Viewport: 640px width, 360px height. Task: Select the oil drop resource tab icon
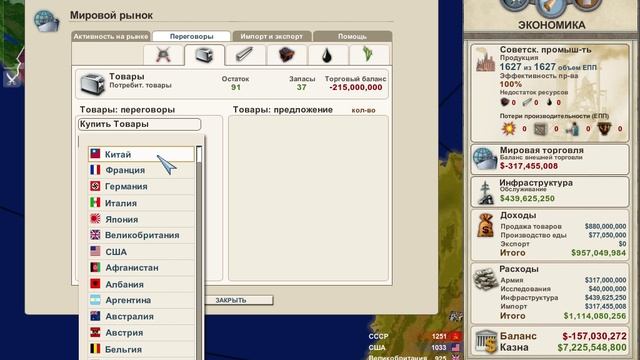point(327,55)
